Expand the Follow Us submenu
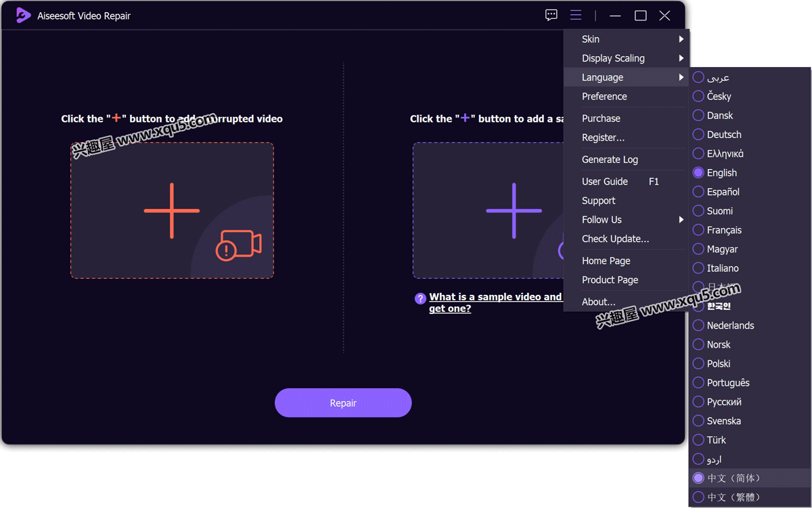The height and width of the screenshot is (508, 812). (x=626, y=220)
